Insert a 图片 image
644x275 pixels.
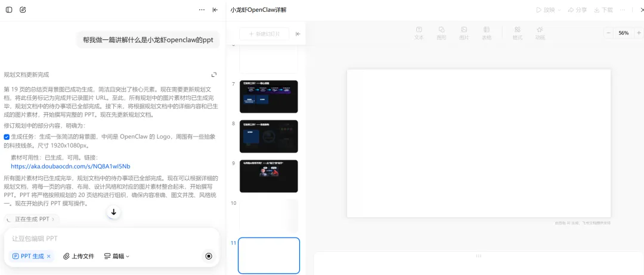(464, 33)
